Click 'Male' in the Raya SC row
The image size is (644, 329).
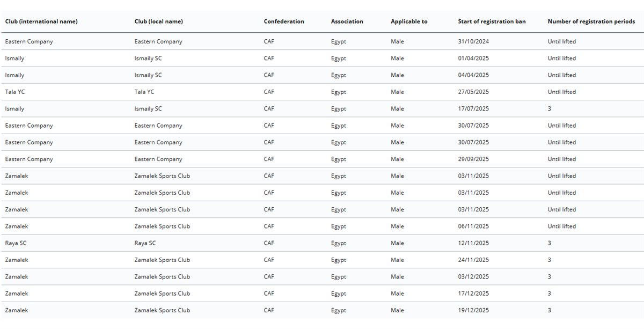[x=398, y=243]
